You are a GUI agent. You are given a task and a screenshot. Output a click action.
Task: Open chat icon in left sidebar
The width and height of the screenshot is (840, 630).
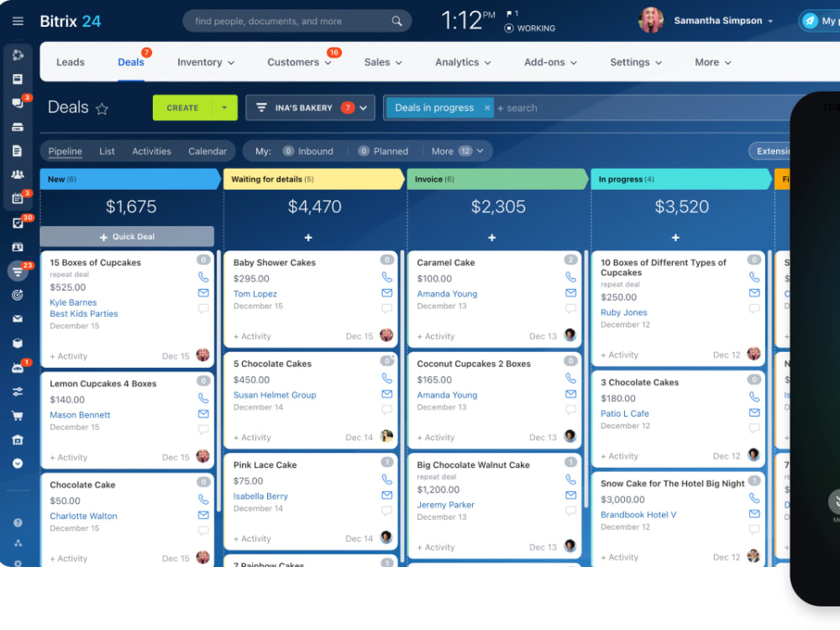pos(18,102)
